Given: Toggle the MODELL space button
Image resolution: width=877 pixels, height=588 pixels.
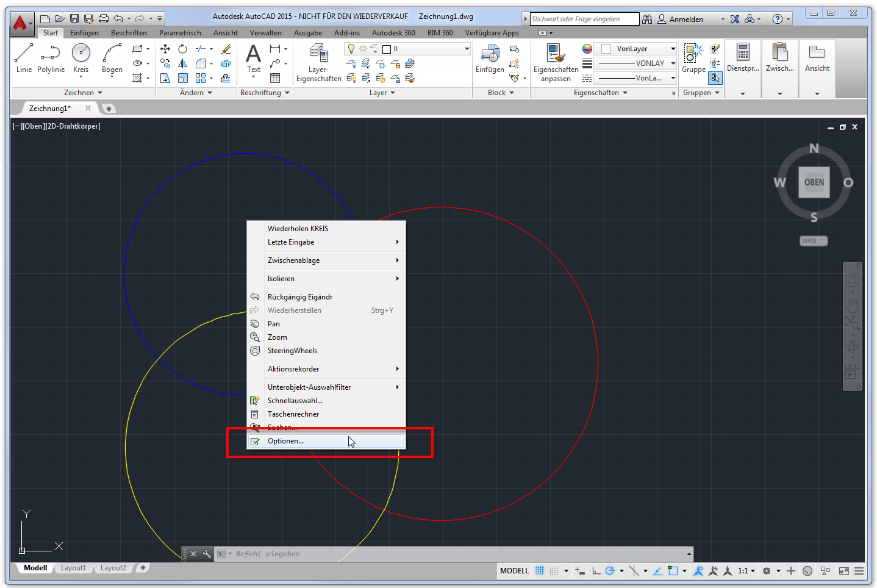Looking at the screenshot, I should point(514,571).
